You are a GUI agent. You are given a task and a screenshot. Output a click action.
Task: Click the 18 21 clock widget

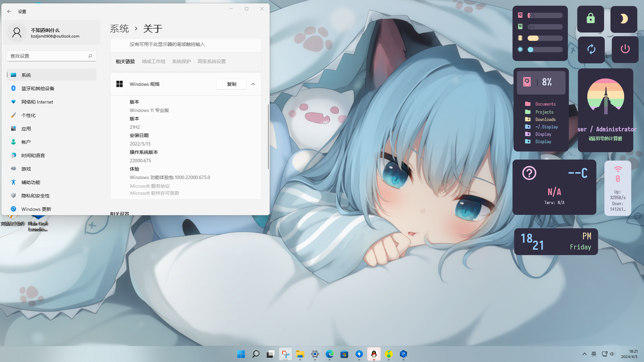click(x=556, y=242)
